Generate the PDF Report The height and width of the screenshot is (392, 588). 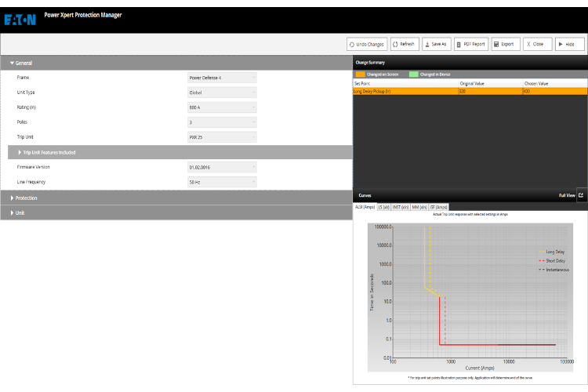[x=470, y=45]
